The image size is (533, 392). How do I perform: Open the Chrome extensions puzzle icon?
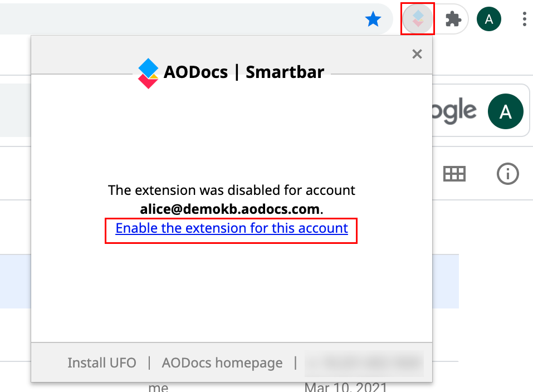[x=453, y=19]
